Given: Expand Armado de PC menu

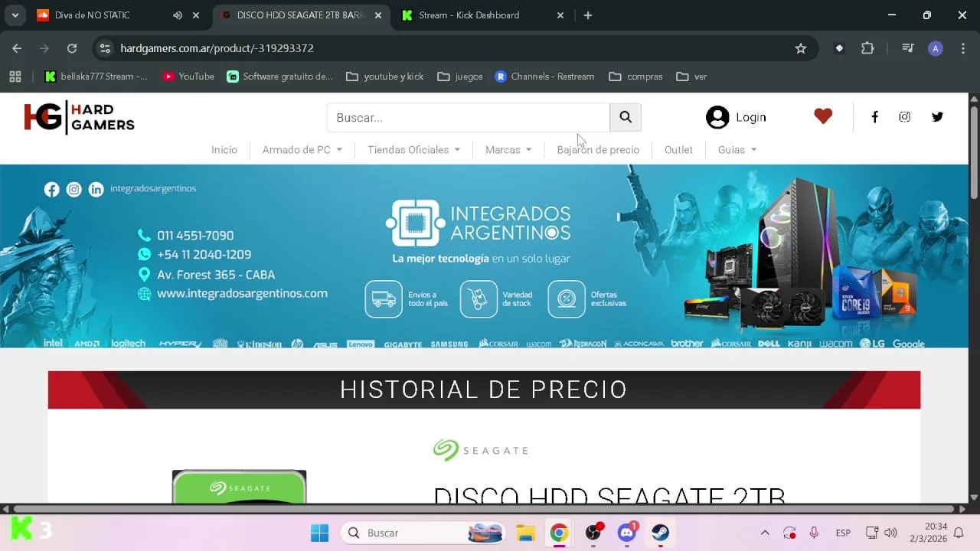Looking at the screenshot, I should 302,150.
